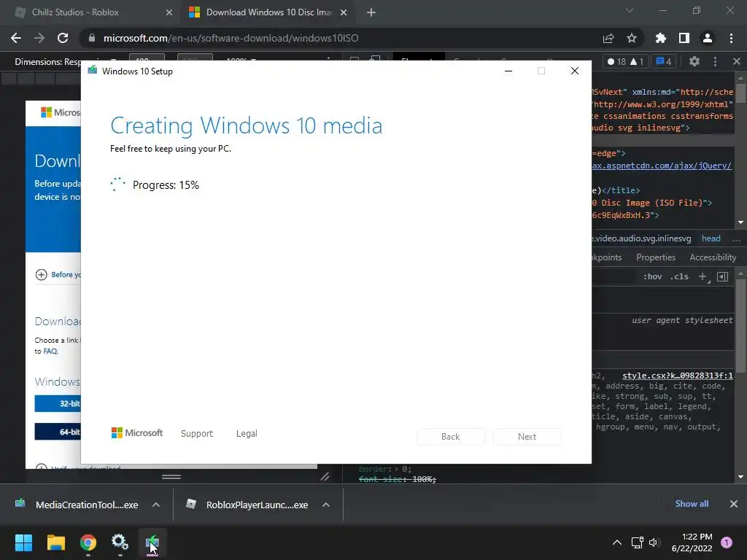Click the Back button in Setup

tap(451, 437)
